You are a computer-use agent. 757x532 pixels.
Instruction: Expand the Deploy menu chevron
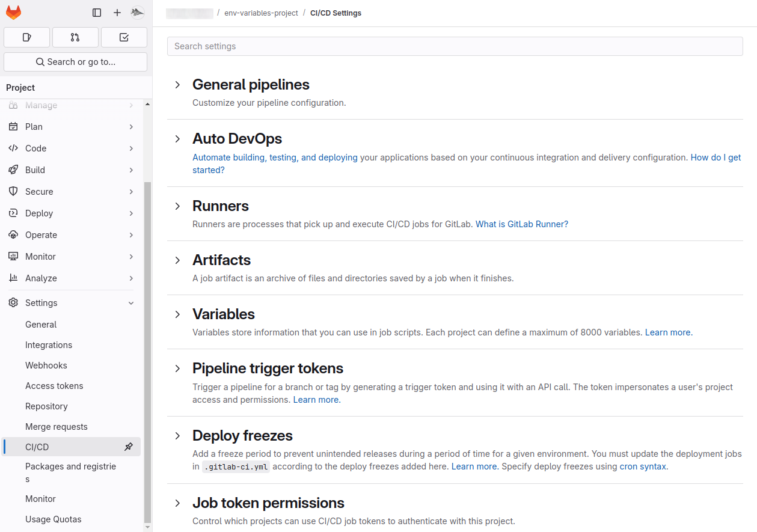pyautogui.click(x=131, y=213)
